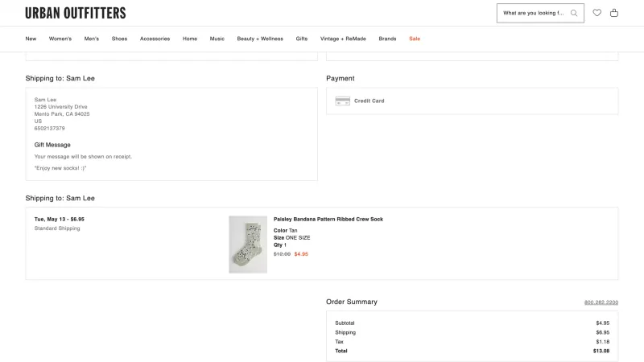Viewport: 644px width, 362px height.
Task: Click the Gift Message heading
Action: pos(52,145)
